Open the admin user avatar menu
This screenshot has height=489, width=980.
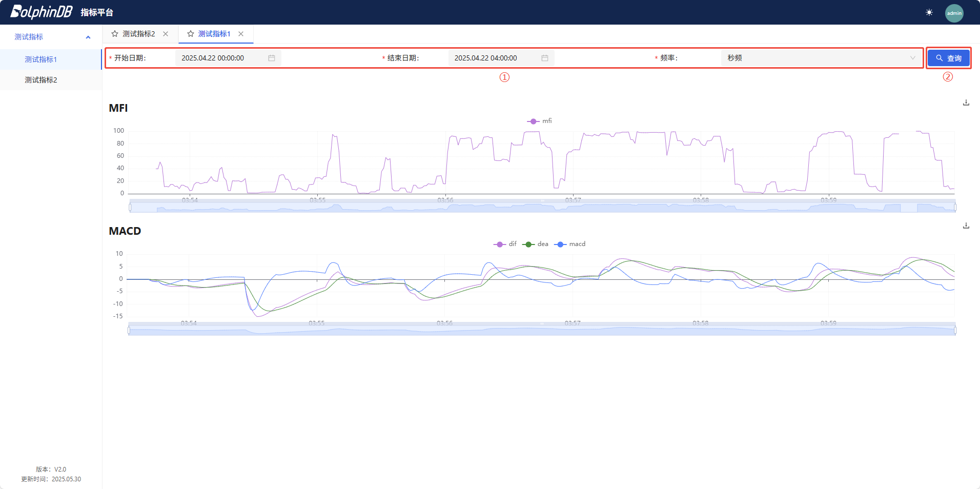pyautogui.click(x=954, y=13)
